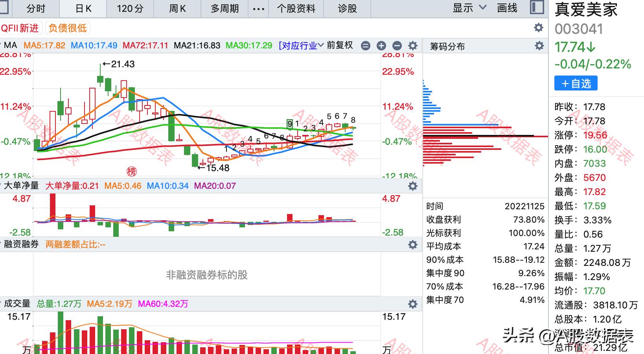Toggle 前复权 price adjustment mode
The width and height of the screenshot is (644, 354).
(340, 46)
